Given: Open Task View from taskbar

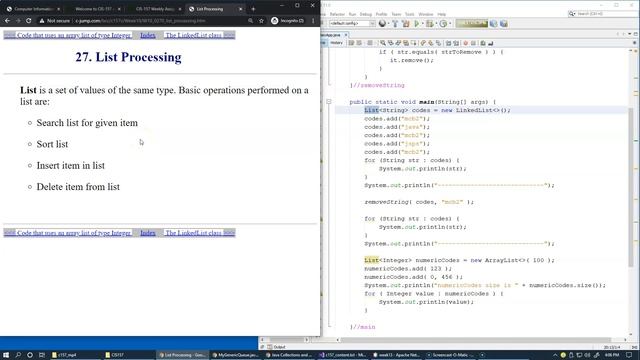Looking at the screenshot, I should (42, 355).
